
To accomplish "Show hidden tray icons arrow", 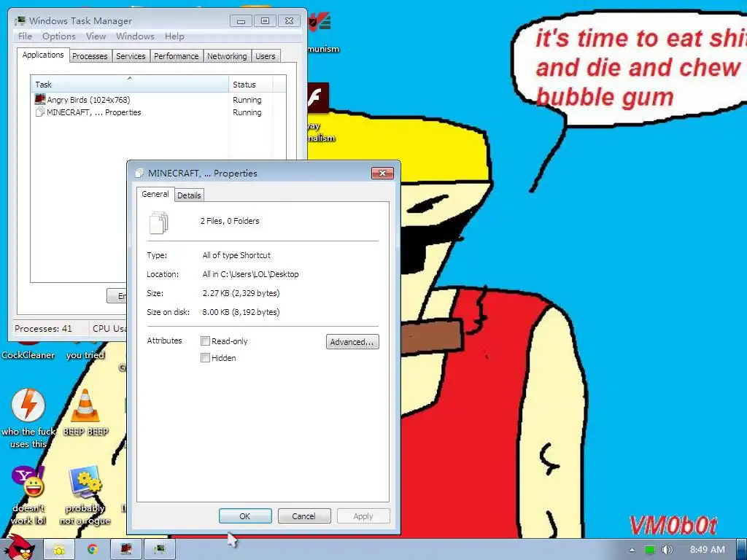I will click(632, 550).
